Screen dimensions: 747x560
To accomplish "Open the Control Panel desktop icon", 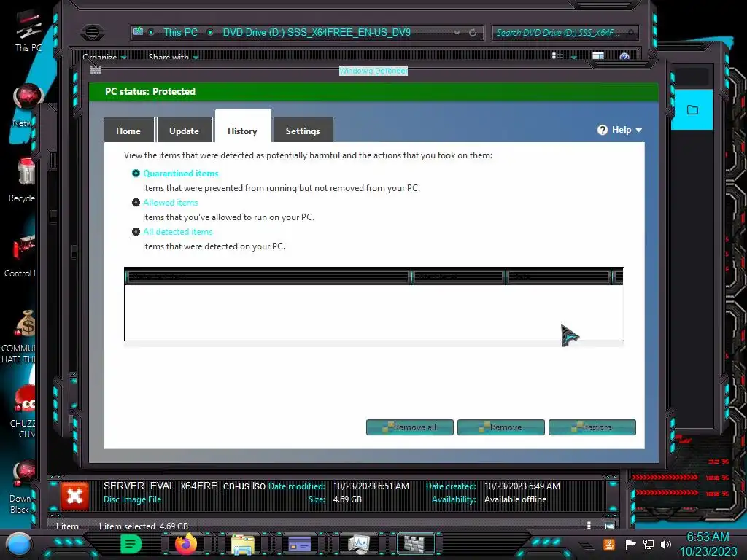I will click(21, 256).
